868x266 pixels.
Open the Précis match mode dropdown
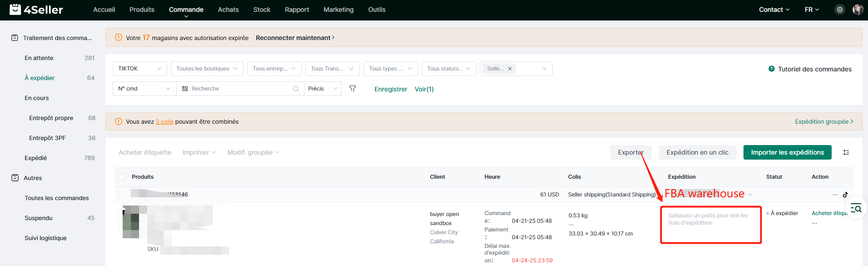pyautogui.click(x=323, y=89)
